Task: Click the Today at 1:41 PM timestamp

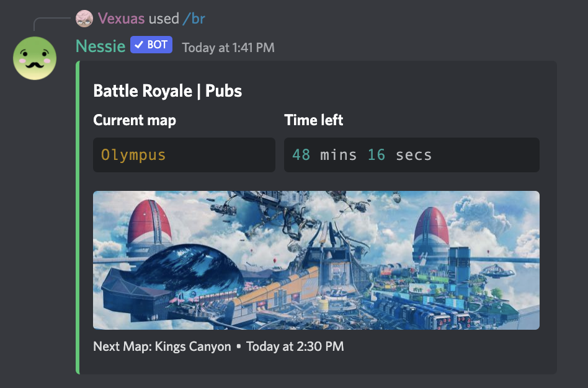Action: 228,48
